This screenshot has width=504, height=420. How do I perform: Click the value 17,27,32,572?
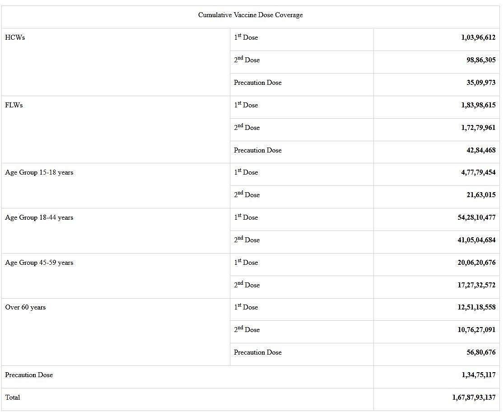click(476, 285)
